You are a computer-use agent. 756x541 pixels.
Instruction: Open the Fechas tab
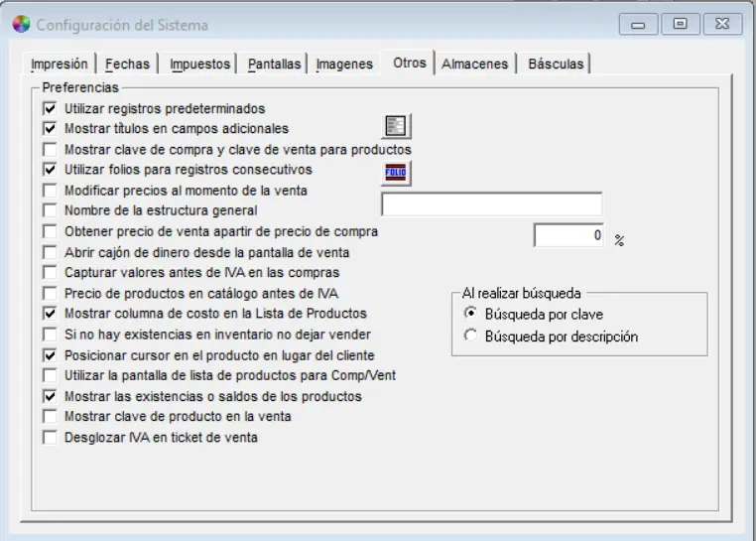coord(127,65)
